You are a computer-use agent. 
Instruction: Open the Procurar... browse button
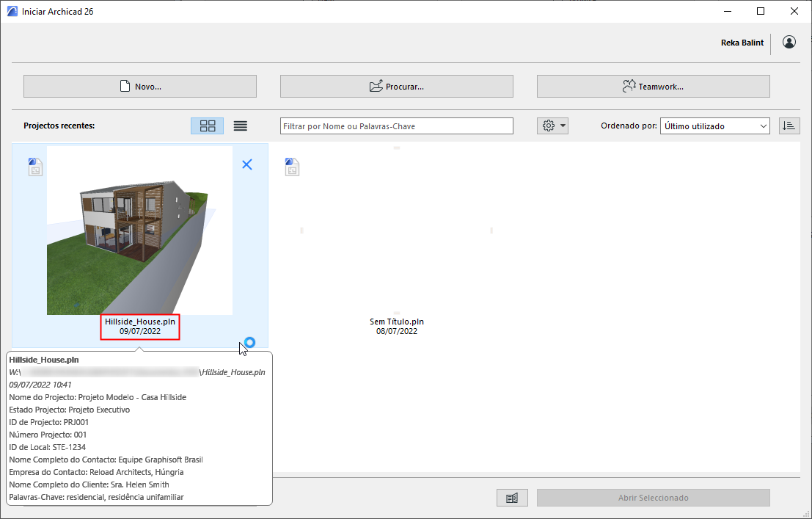(x=397, y=87)
